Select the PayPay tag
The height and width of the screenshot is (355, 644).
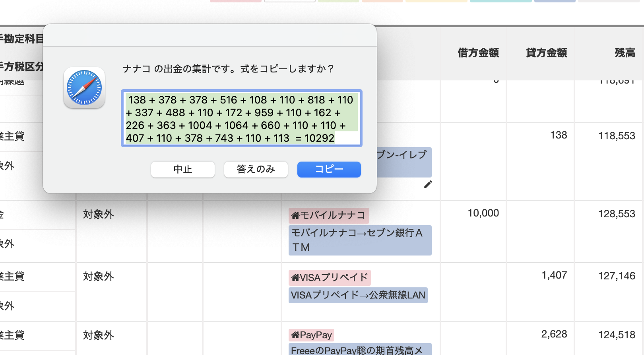[311, 335]
